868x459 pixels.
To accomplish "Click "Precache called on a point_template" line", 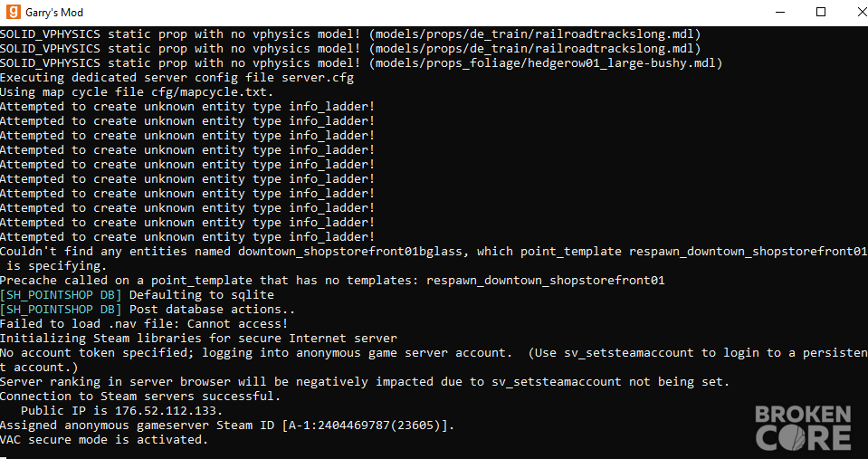I will click(332, 280).
